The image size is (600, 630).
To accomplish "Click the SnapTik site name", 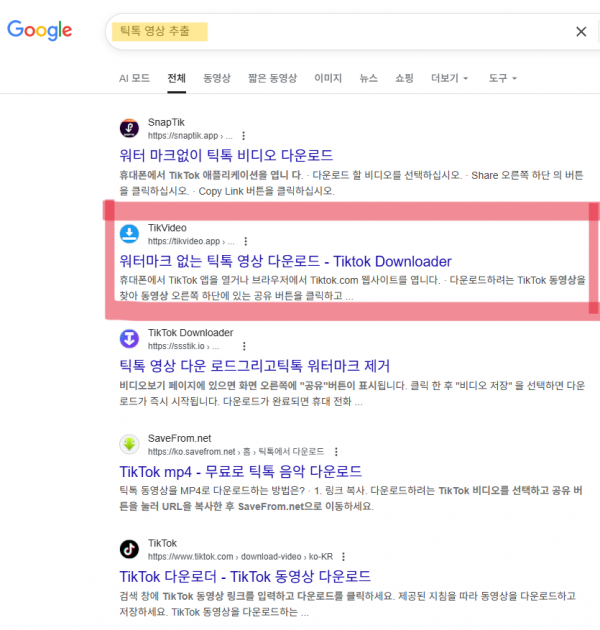I will 166,122.
